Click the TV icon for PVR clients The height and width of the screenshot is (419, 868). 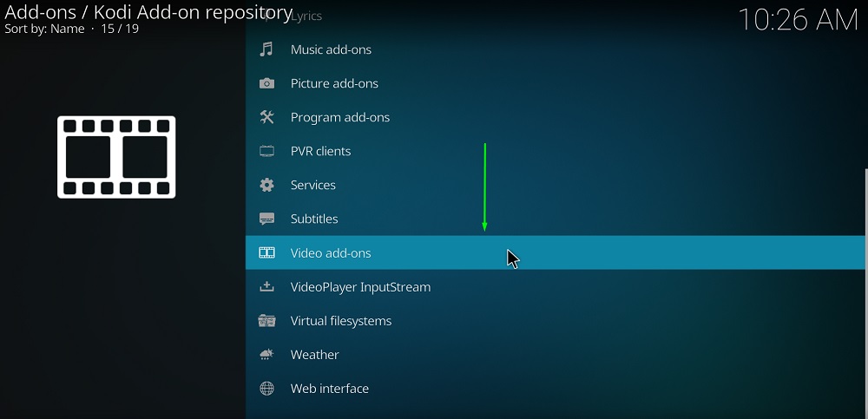(x=266, y=151)
